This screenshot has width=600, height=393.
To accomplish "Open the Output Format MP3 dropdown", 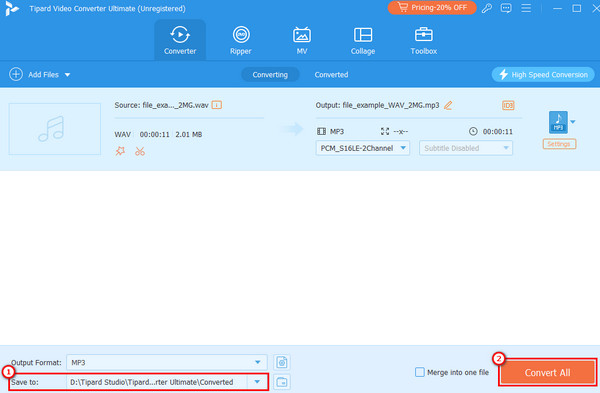I will [166, 362].
